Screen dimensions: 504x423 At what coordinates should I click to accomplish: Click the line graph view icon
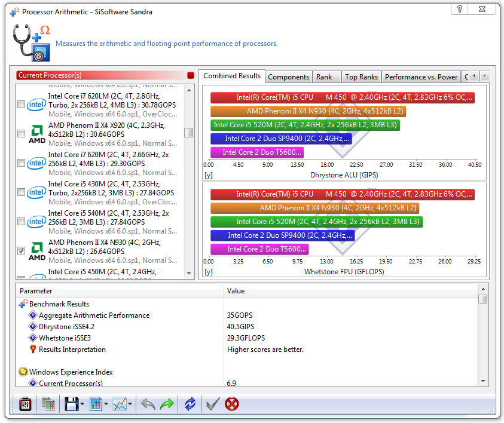pos(120,404)
